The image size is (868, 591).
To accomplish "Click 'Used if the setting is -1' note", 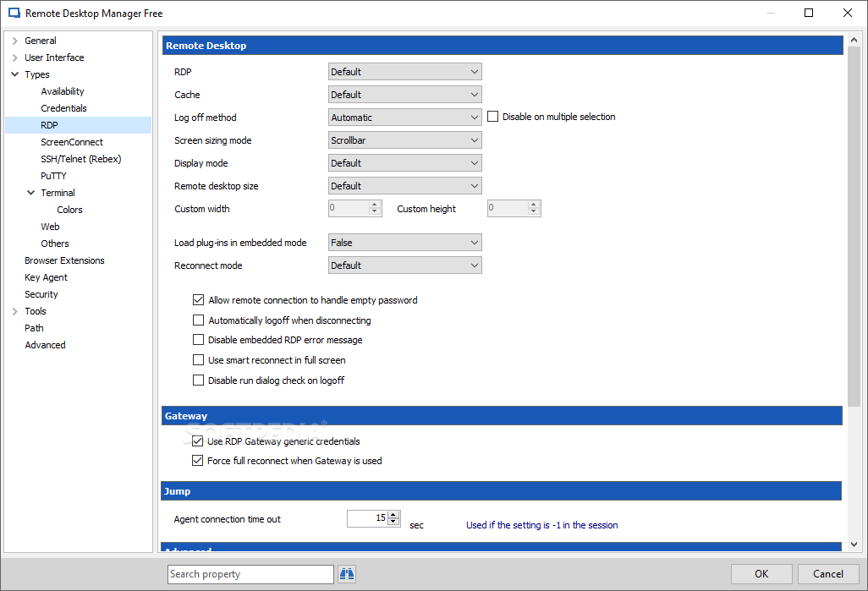I will point(542,525).
